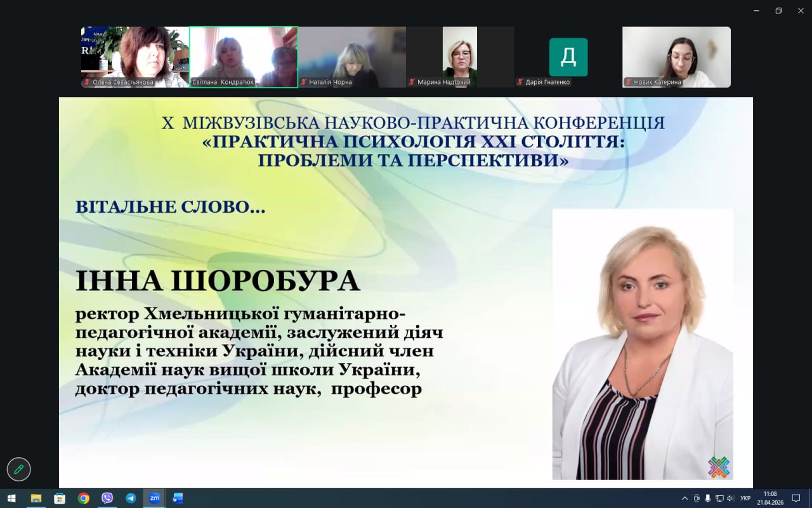Open the notification action center

(796, 498)
